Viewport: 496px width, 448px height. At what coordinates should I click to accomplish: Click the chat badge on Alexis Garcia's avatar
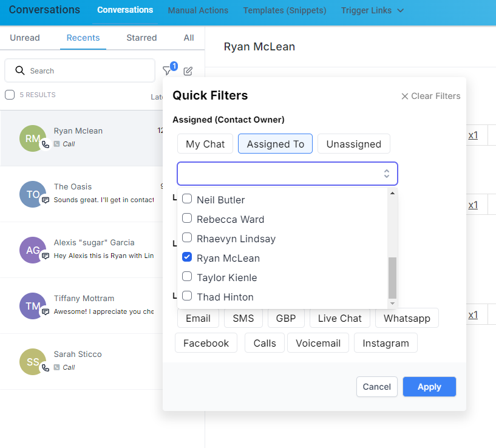46,256
